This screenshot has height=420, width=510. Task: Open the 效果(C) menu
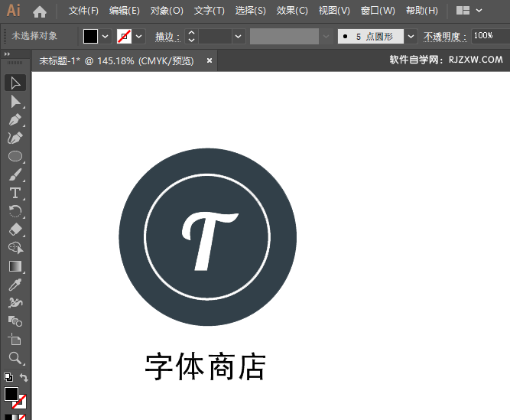click(292, 11)
